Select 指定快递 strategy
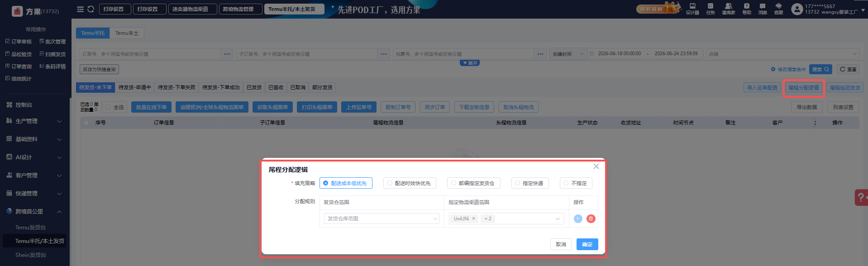Viewport: 868px width, 266px height. pyautogui.click(x=530, y=183)
